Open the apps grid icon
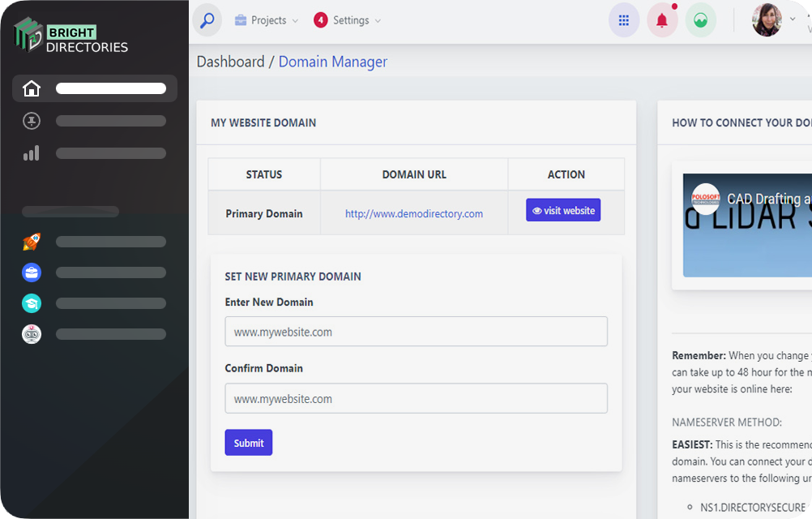Image resolution: width=812 pixels, height=519 pixels. click(623, 21)
